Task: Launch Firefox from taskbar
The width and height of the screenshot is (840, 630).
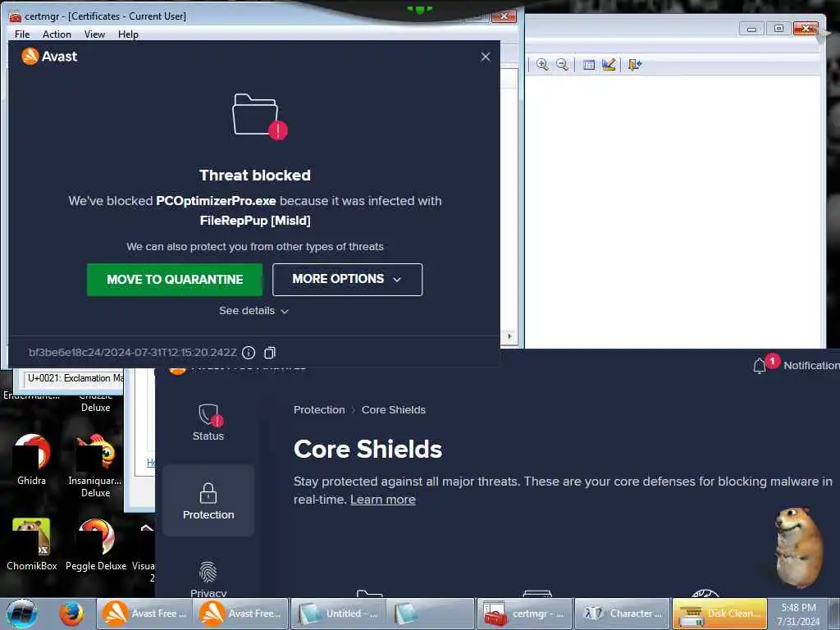Action: pos(71,614)
